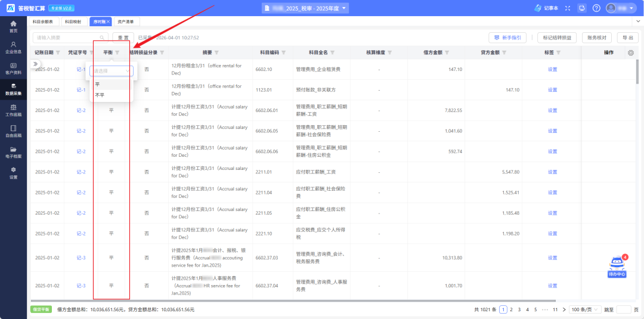Click the 请输入摘要 search input field
644x319 pixels.
(66, 38)
